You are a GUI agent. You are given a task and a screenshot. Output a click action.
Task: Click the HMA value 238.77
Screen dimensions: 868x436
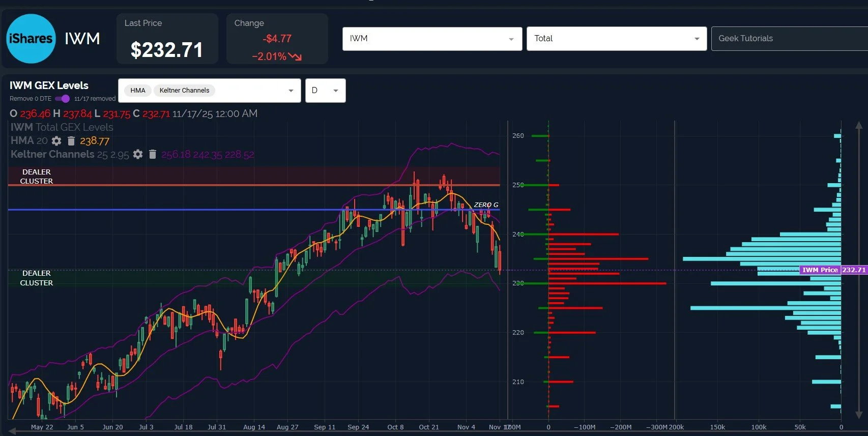click(x=95, y=141)
